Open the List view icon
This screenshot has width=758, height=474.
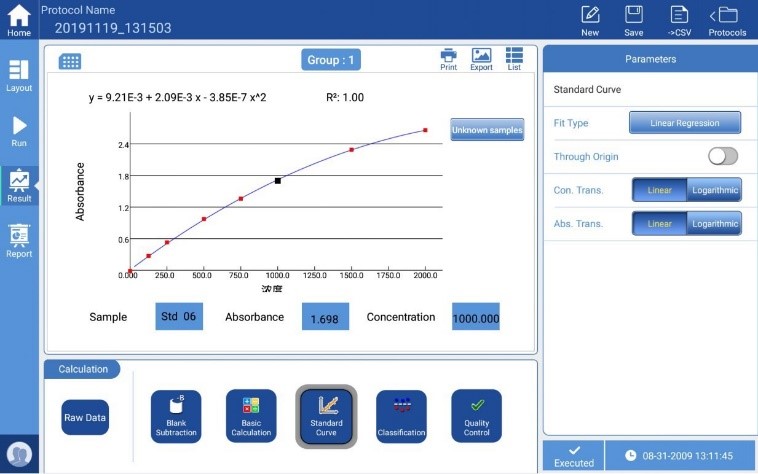514,59
